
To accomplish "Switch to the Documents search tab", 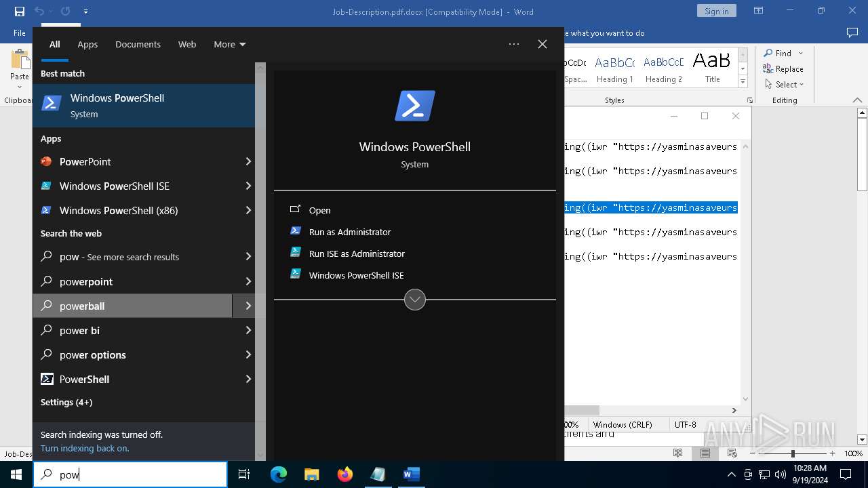I will 138,44.
